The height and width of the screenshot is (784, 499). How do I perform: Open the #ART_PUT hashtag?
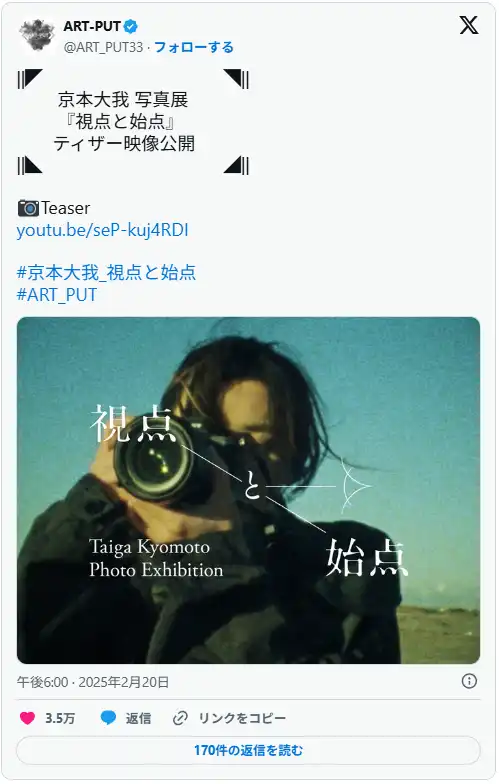coord(57,294)
